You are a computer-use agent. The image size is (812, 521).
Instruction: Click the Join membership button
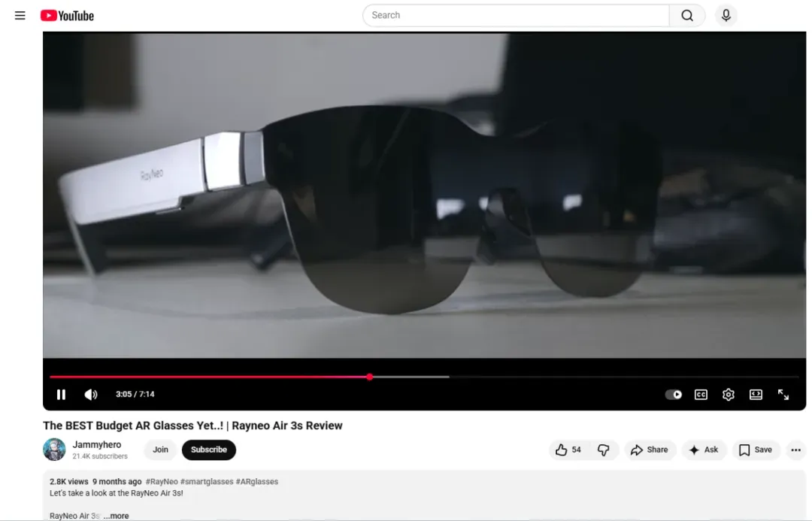tap(160, 450)
